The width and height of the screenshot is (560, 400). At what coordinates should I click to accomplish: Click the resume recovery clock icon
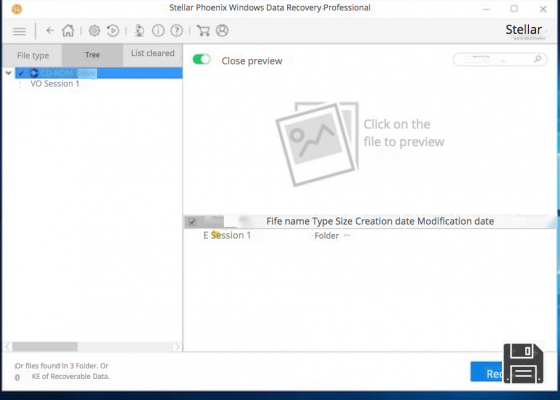coord(113,31)
